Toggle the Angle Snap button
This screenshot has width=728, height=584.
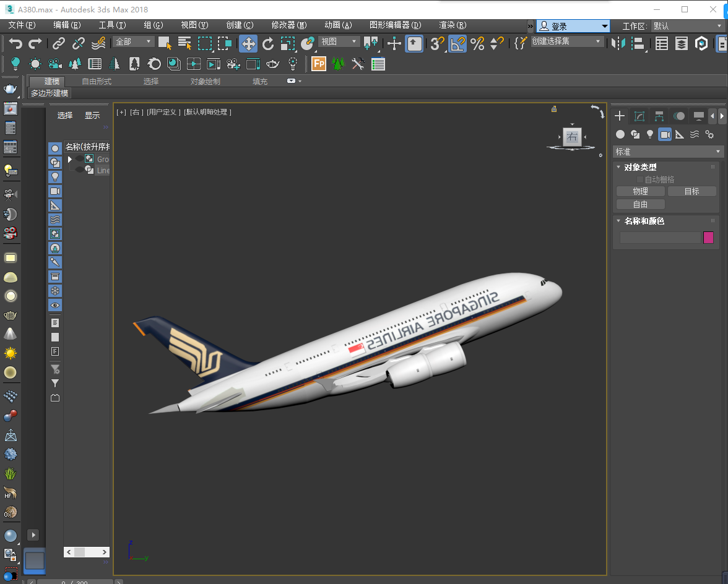tap(457, 43)
